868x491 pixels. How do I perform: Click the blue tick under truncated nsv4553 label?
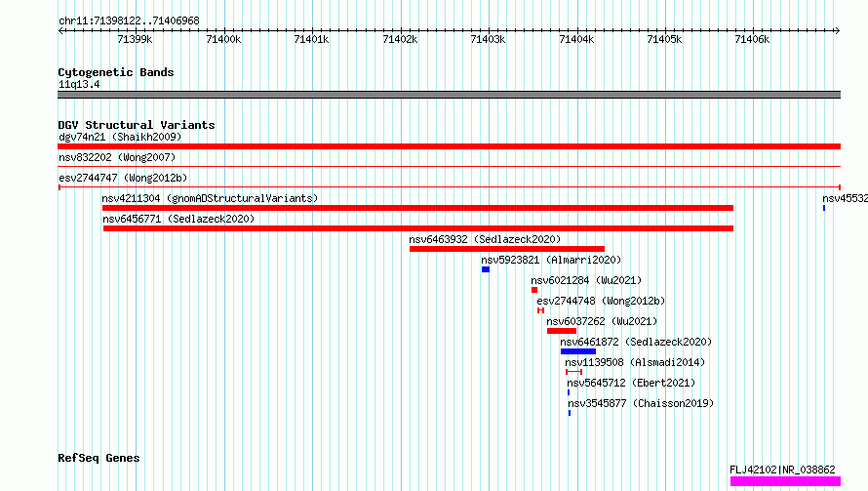824,208
